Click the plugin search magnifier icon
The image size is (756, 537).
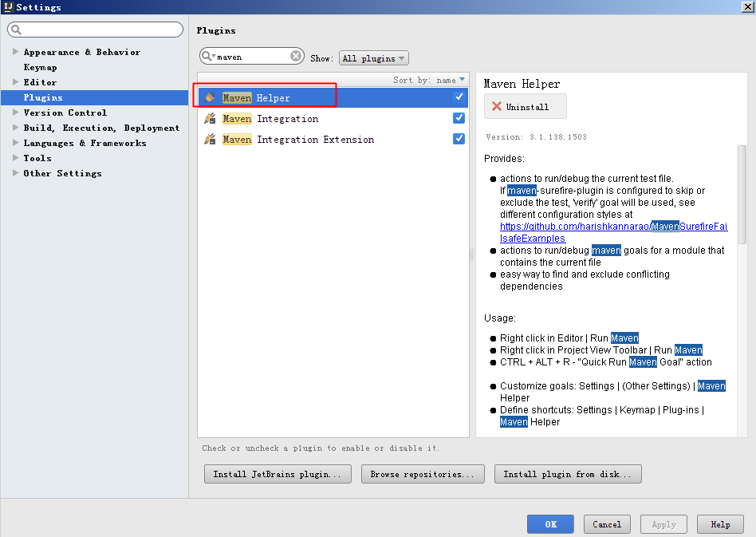coord(208,57)
